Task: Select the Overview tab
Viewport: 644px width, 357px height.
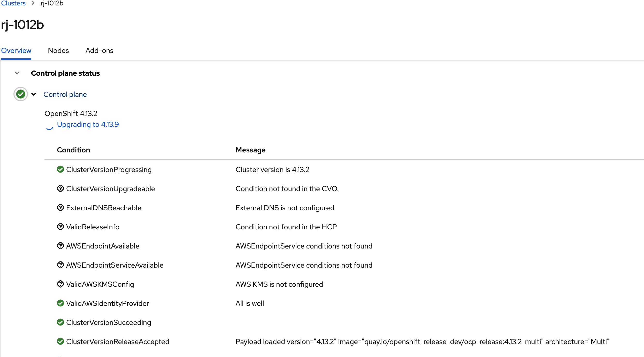Action: point(16,50)
